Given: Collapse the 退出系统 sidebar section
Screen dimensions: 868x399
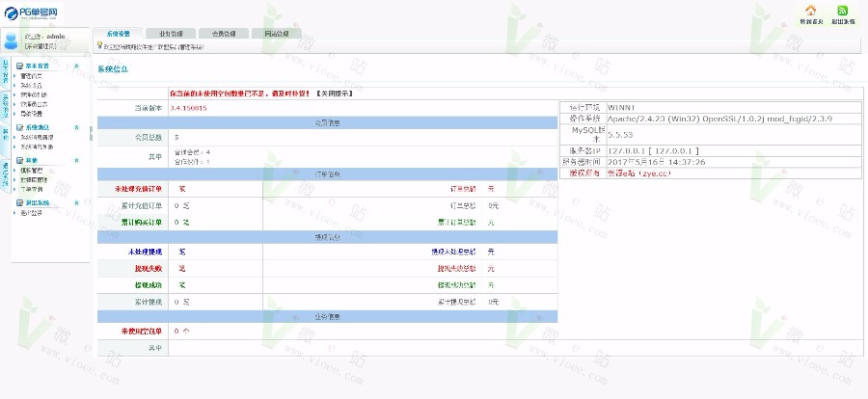Looking at the screenshot, I should click(76, 203).
